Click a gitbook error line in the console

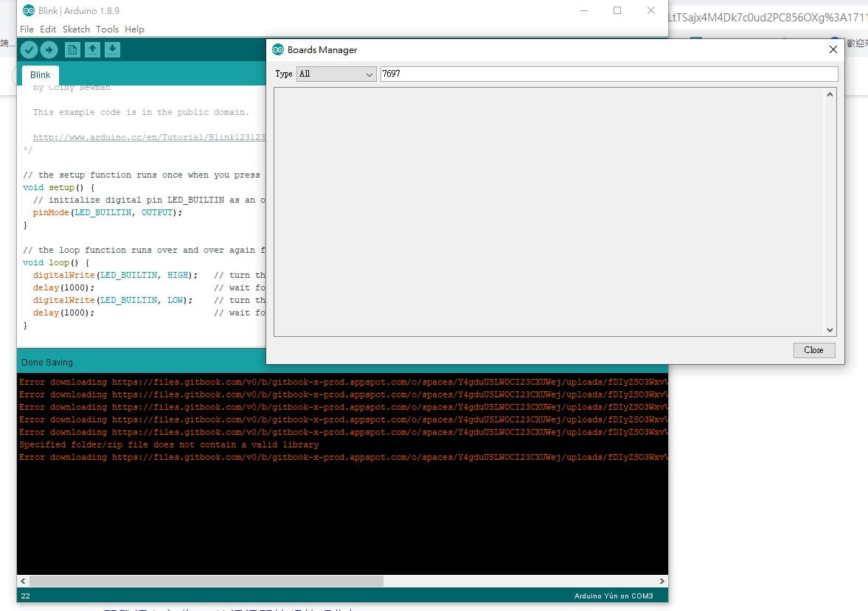click(x=221, y=383)
